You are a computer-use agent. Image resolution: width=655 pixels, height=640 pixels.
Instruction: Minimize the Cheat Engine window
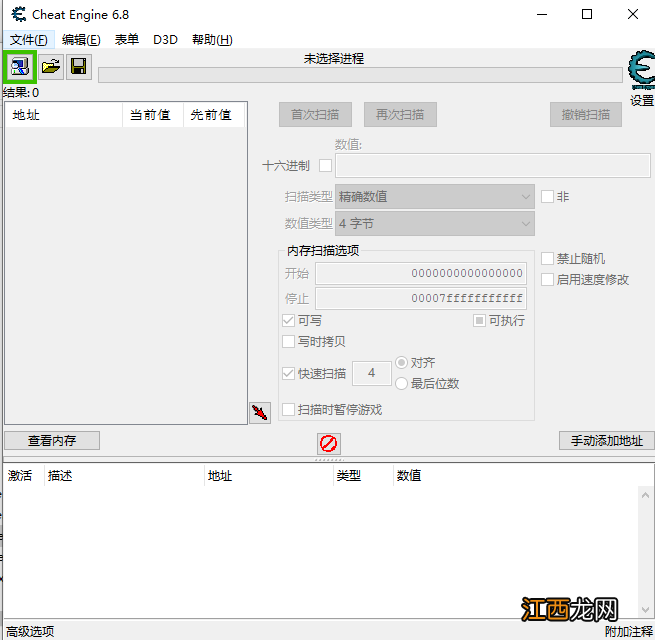(x=542, y=15)
